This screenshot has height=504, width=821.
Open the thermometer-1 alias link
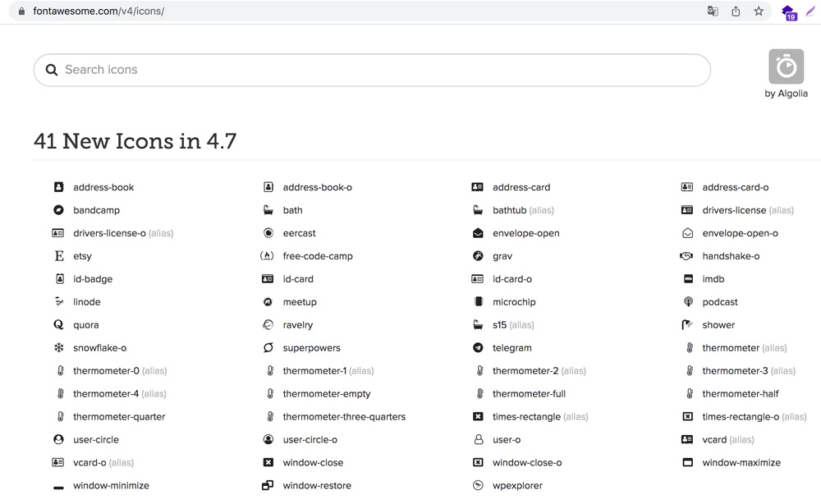328,370
